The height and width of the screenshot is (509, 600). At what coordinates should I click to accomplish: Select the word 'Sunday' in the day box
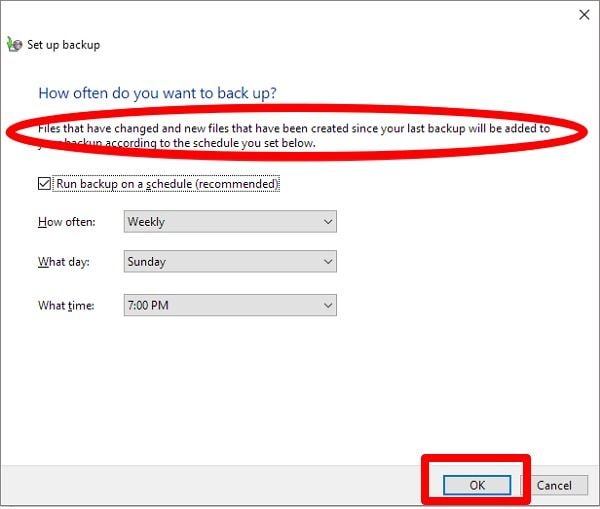[x=147, y=262]
